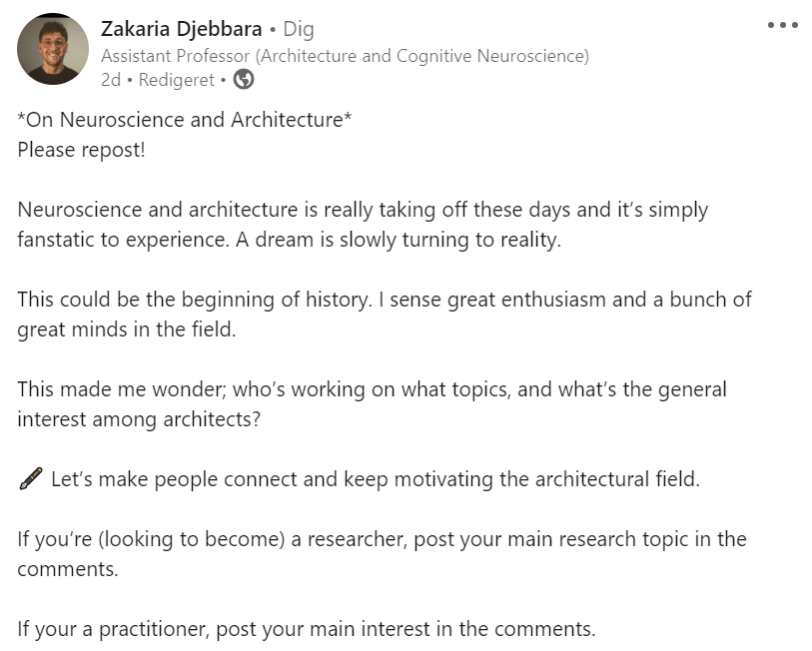
Task: Click the "interest among architects?" line
Action: [x=139, y=418]
